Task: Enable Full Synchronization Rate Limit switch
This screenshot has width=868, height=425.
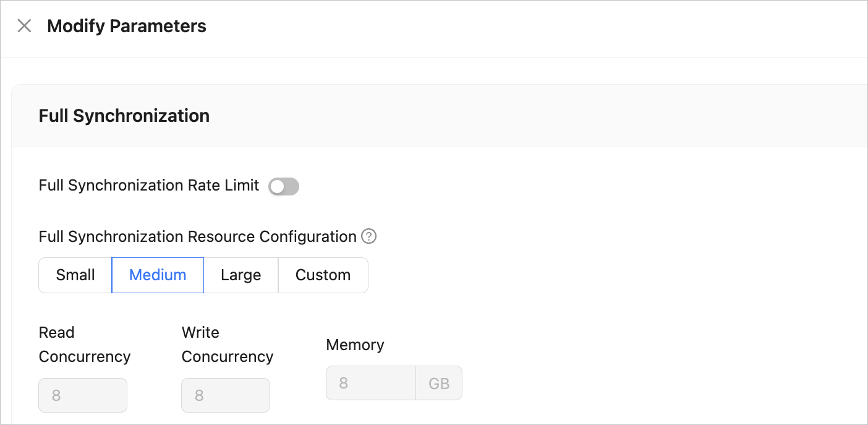Action: coord(284,186)
